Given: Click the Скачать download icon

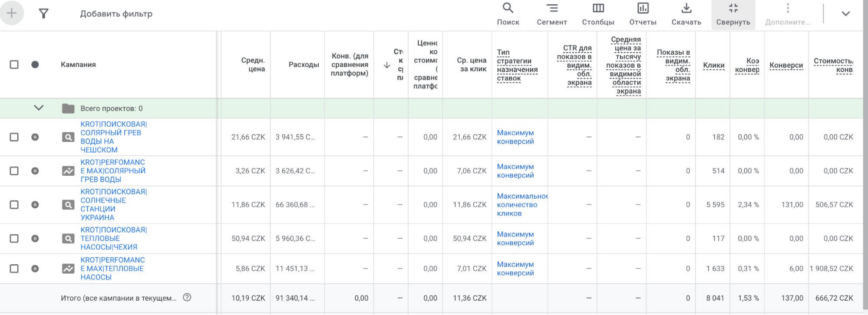Looking at the screenshot, I should 686,14.
